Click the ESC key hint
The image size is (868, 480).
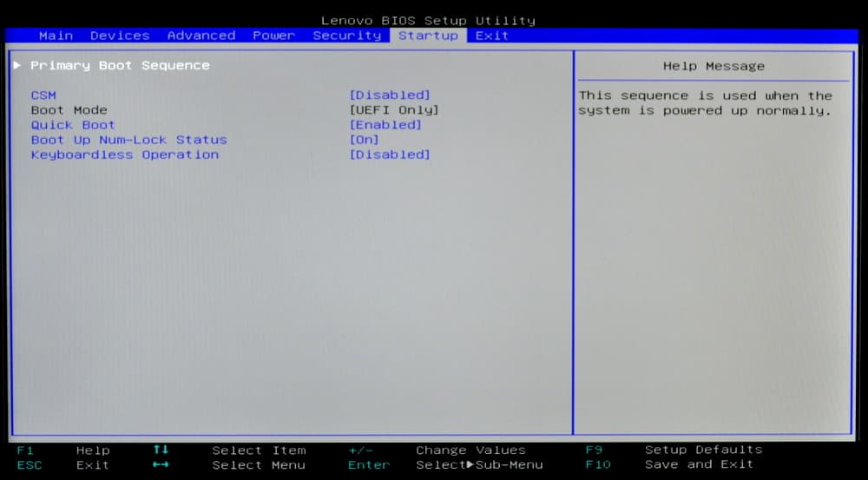tap(30, 465)
